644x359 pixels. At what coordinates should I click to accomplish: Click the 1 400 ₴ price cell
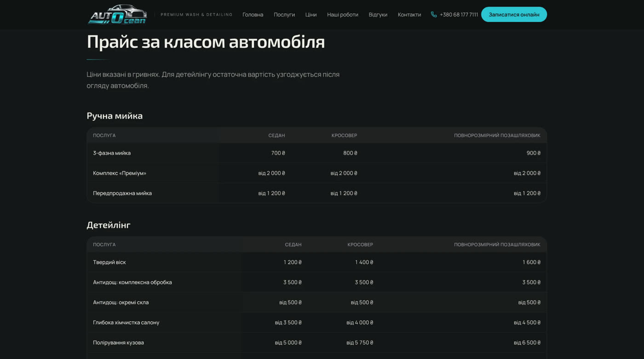click(364, 262)
